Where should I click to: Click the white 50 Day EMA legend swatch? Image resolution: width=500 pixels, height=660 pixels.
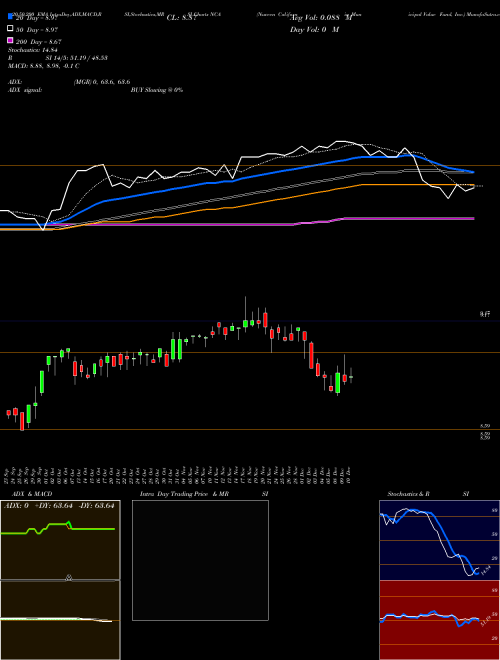[10, 29]
